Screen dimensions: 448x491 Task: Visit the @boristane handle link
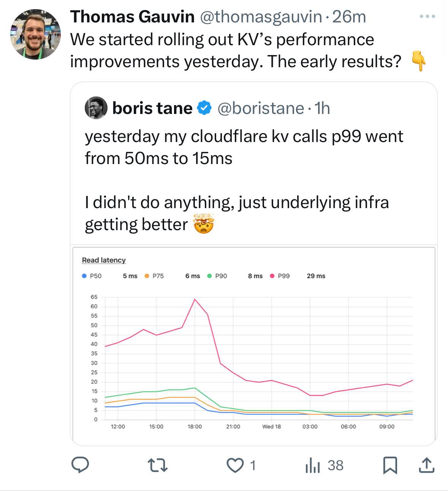[261, 109]
